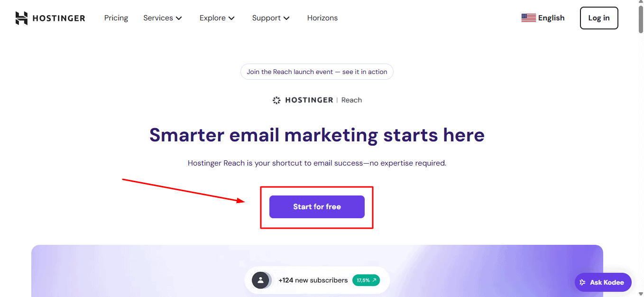Go to the Horizons menu item
Screen dimensions: 644x297
(322, 18)
